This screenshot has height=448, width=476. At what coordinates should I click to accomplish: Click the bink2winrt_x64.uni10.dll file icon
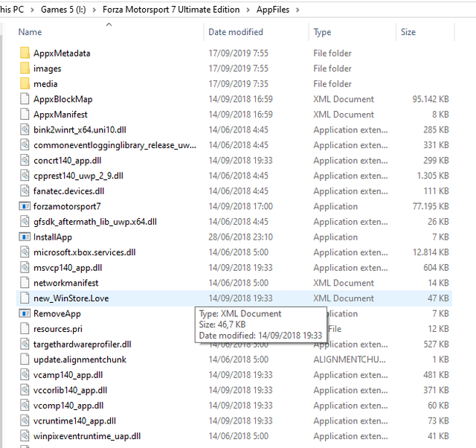click(25, 129)
